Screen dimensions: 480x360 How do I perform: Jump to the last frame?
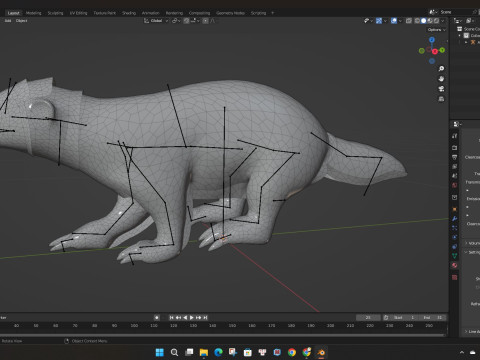point(205,317)
